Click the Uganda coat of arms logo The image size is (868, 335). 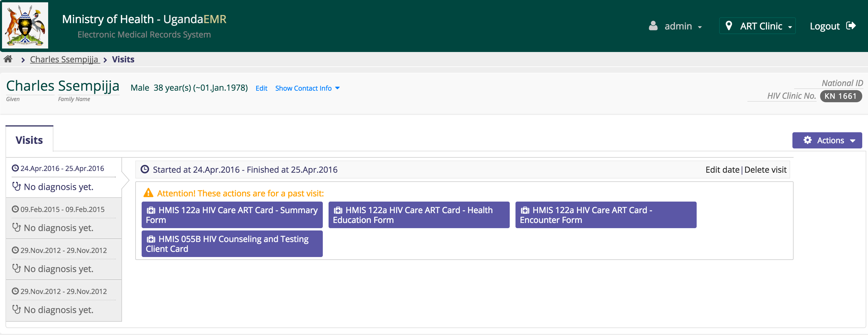[x=25, y=26]
